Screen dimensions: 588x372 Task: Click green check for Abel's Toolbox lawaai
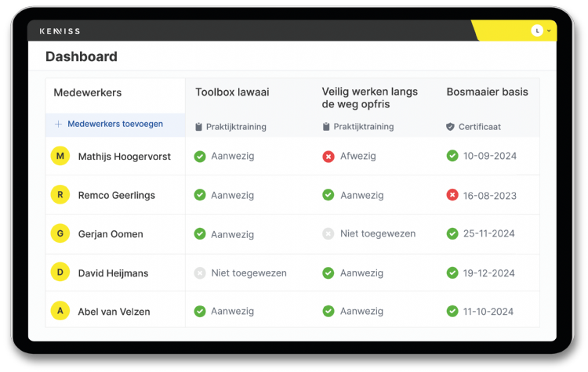[x=200, y=311]
